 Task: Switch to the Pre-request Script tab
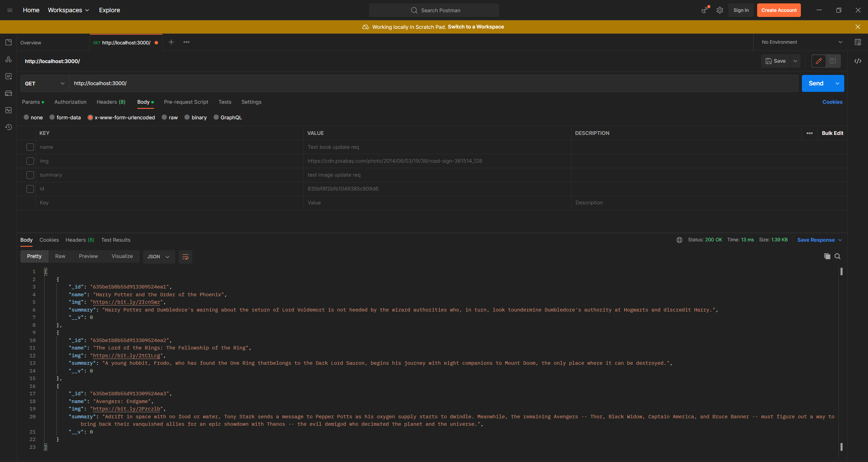click(x=186, y=102)
